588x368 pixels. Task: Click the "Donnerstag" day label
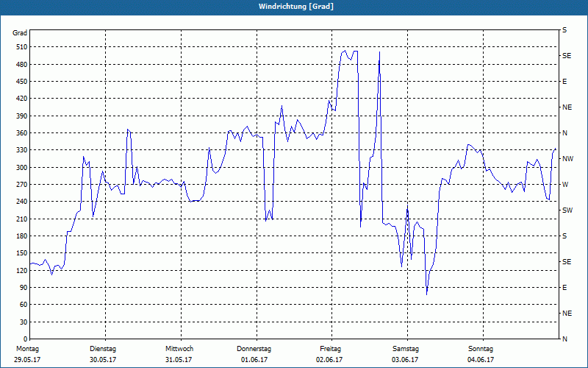pyautogui.click(x=254, y=349)
